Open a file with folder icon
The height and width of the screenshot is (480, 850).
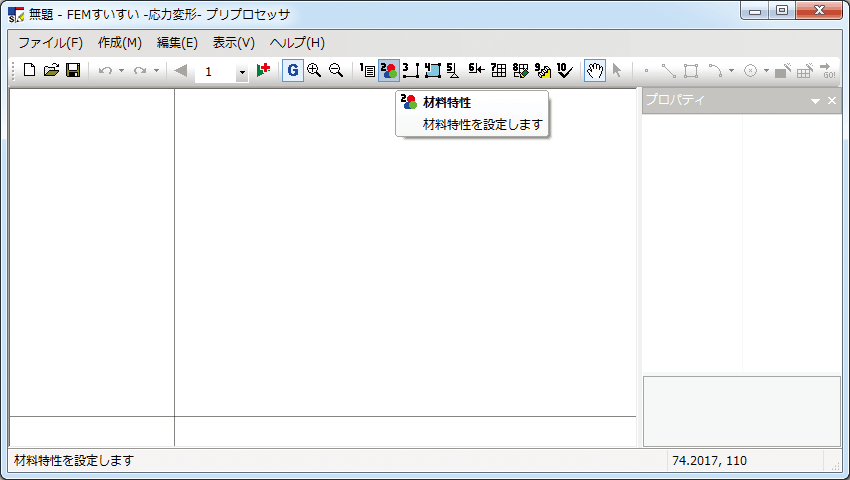tap(51, 70)
